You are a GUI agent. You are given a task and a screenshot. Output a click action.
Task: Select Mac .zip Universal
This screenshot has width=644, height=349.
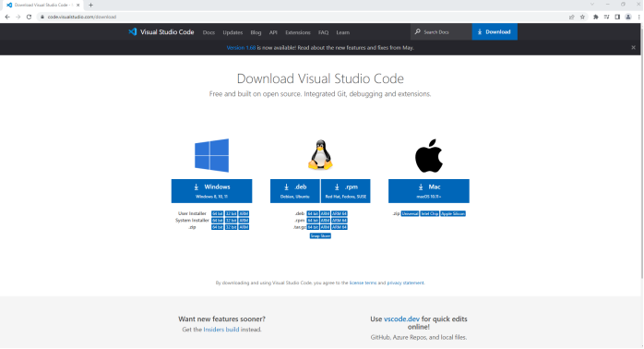point(410,214)
